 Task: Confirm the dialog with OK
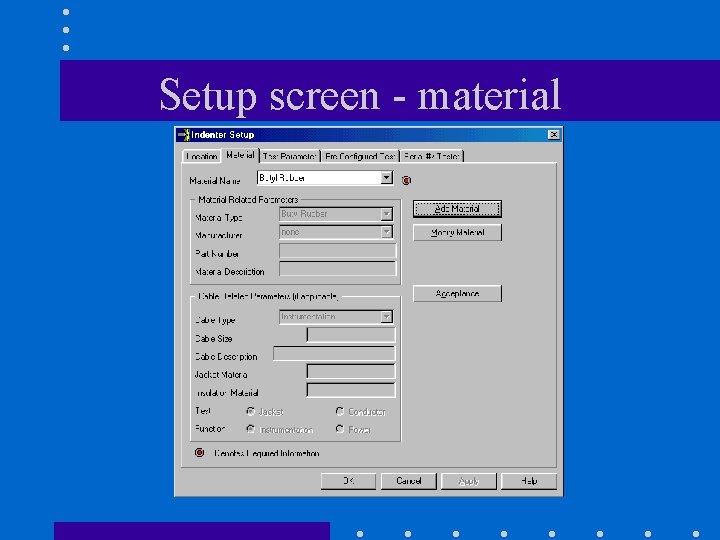click(348, 481)
